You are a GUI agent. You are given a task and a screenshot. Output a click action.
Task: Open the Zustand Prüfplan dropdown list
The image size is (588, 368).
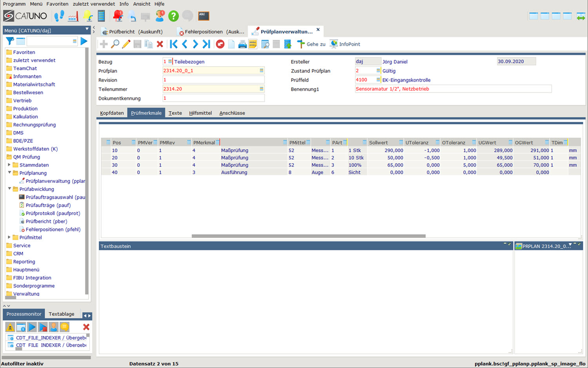coord(378,71)
